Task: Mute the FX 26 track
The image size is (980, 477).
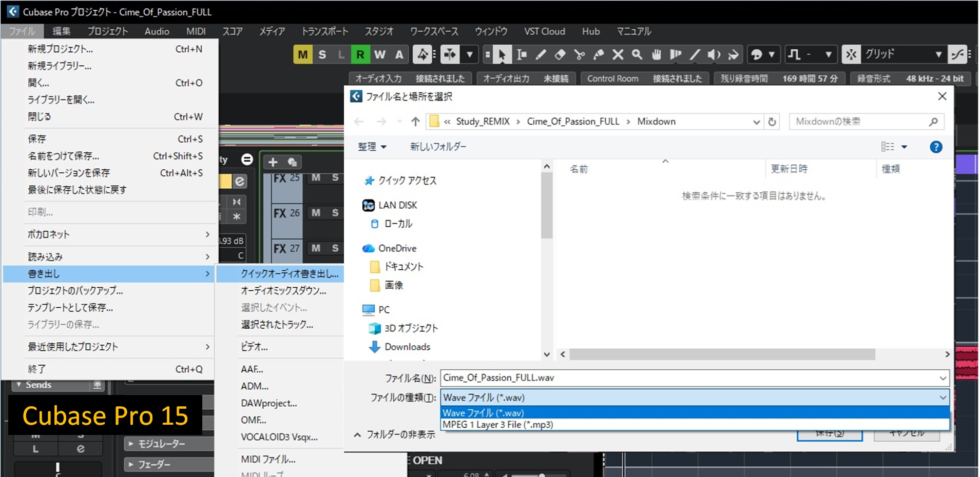Action: click(x=316, y=212)
